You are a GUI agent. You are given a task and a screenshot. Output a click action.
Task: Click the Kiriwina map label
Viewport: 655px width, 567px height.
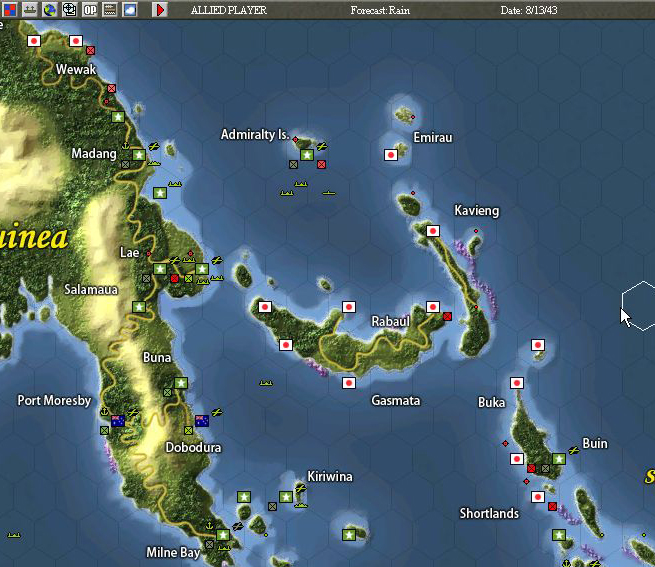point(330,476)
